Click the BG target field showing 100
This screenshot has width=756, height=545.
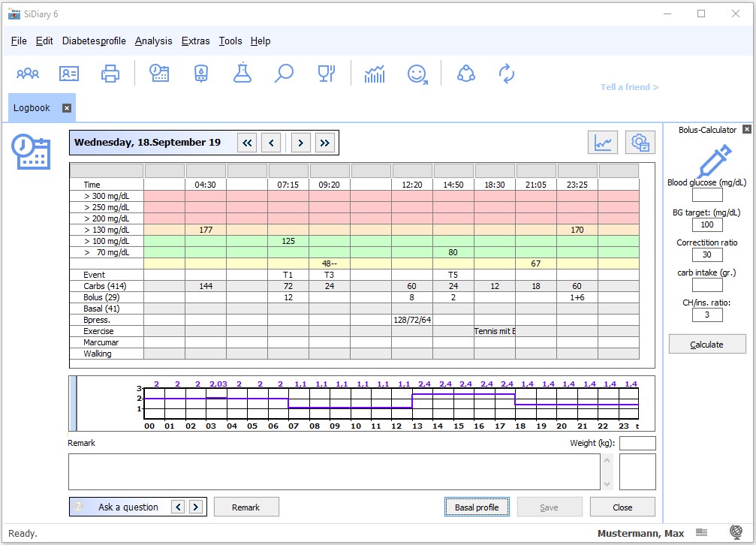point(706,224)
